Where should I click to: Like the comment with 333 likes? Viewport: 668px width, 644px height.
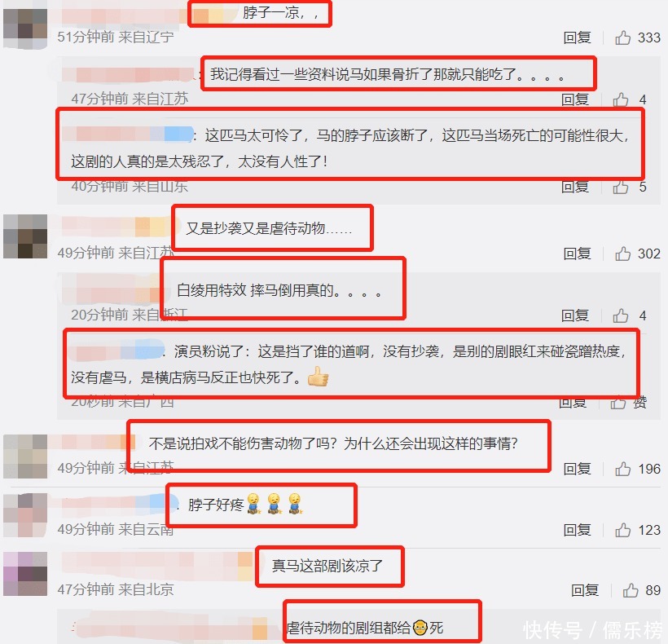622,37
